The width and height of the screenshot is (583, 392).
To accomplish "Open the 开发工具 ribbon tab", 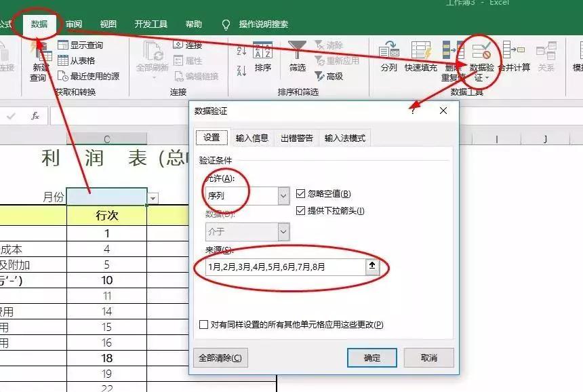I will point(151,24).
